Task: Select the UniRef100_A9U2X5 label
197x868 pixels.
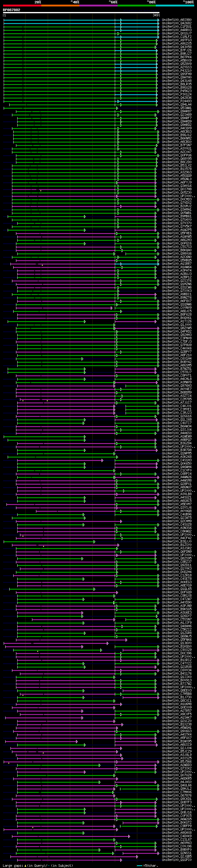Action: 177,43
